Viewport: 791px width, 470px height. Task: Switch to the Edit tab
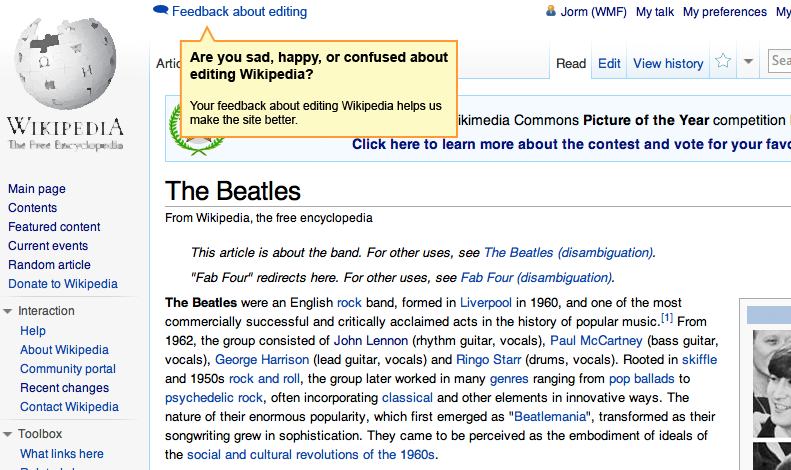pos(609,63)
